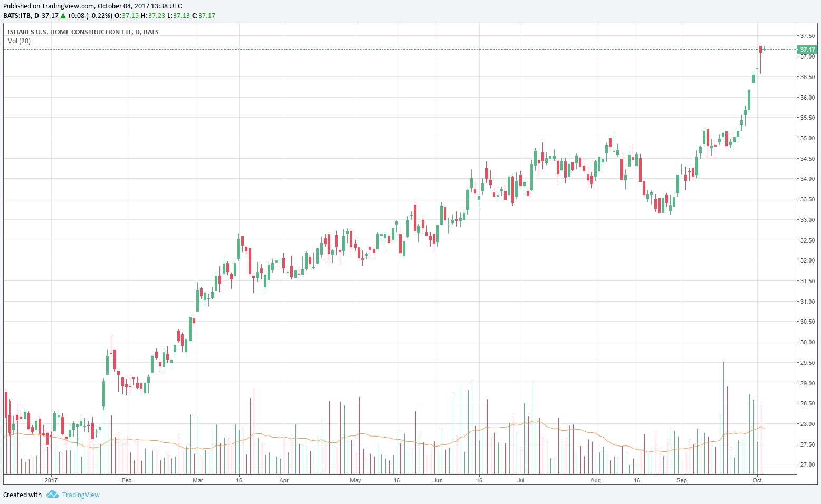Select the closing price value C:37.17

click(x=203, y=16)
